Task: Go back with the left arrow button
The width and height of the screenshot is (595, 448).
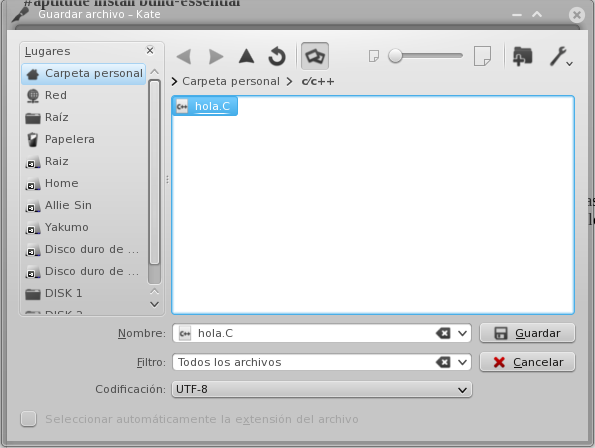Action: 184,57
